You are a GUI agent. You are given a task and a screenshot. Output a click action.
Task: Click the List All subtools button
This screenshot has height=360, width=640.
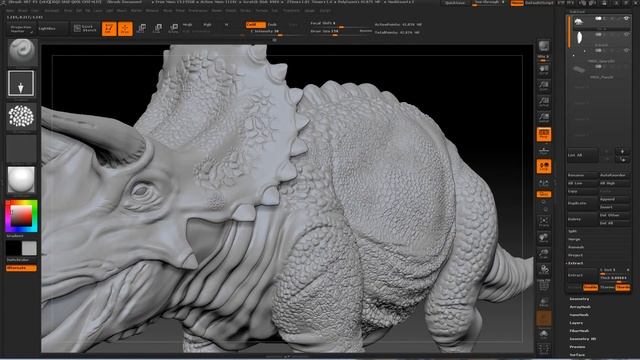point(582,155)
